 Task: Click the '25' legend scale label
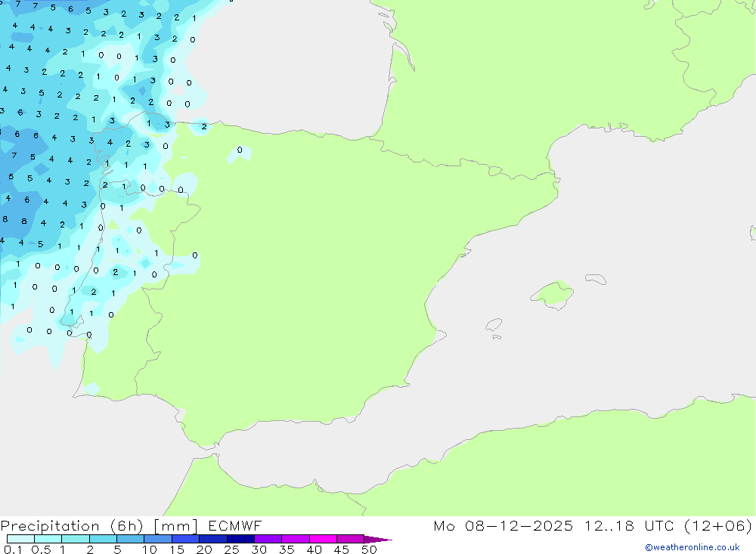(231, 549)
